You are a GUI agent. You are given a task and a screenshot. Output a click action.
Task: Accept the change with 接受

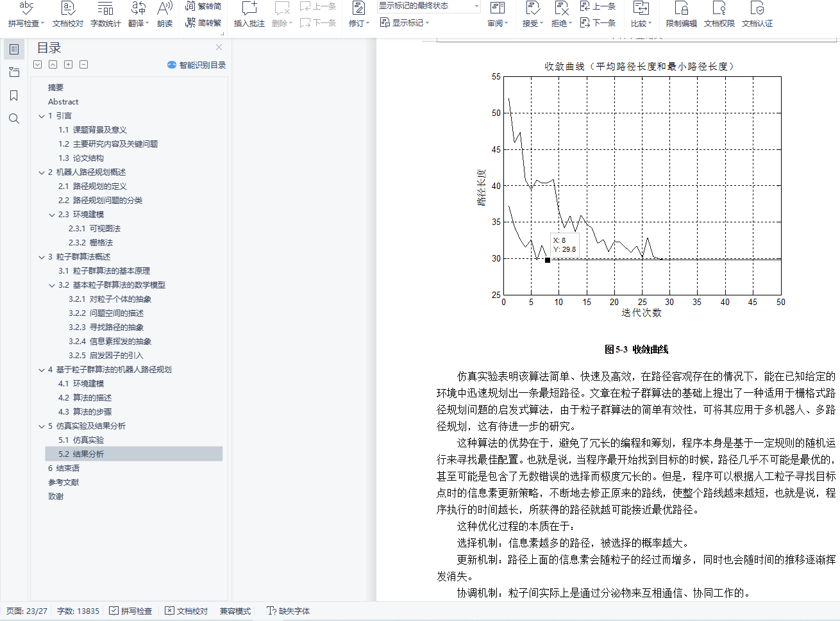(532, 14)
